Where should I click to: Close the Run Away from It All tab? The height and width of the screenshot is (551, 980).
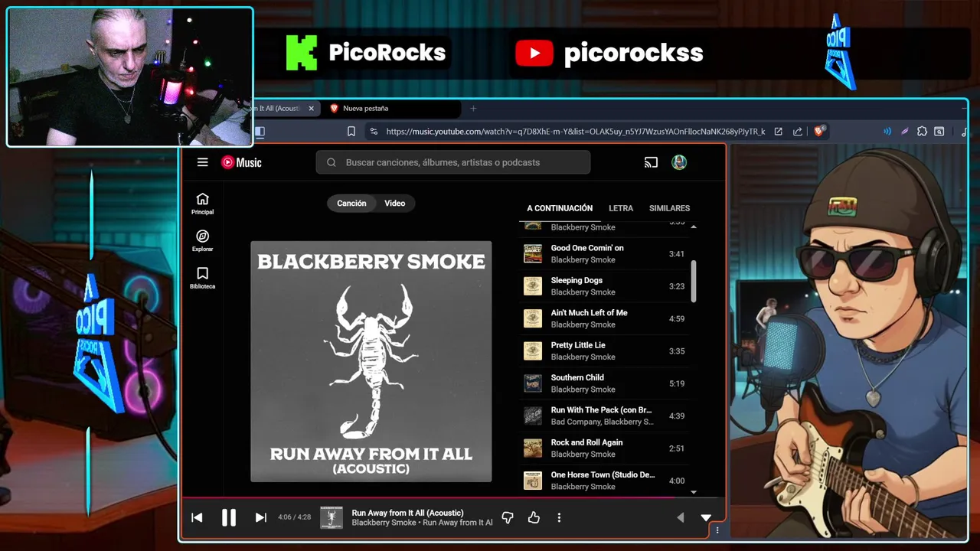311,109
